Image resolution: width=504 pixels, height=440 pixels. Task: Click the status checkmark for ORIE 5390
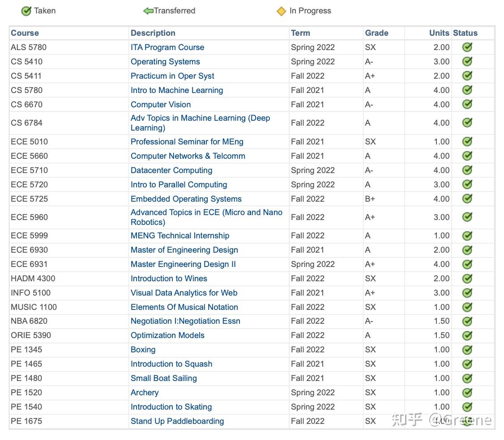click(467, 335)
